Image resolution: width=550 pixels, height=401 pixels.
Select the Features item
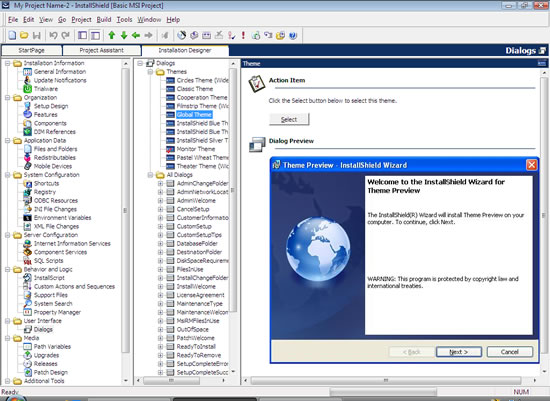point(45,115)
